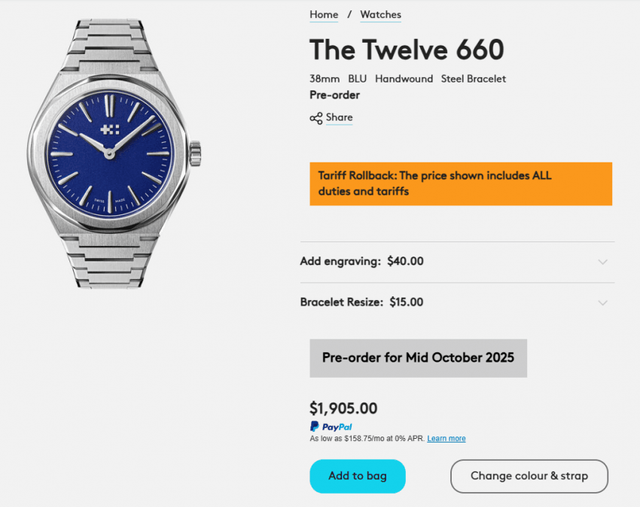The image size is (640, 507).
Task: Click the cross logo on the watch dial
Action: point(110,133)
